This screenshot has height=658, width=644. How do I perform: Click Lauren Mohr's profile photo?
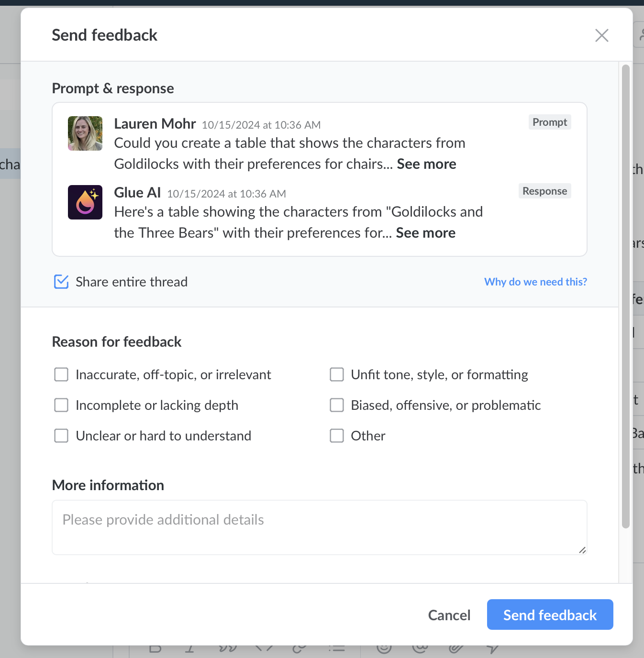tap(85, 133)
